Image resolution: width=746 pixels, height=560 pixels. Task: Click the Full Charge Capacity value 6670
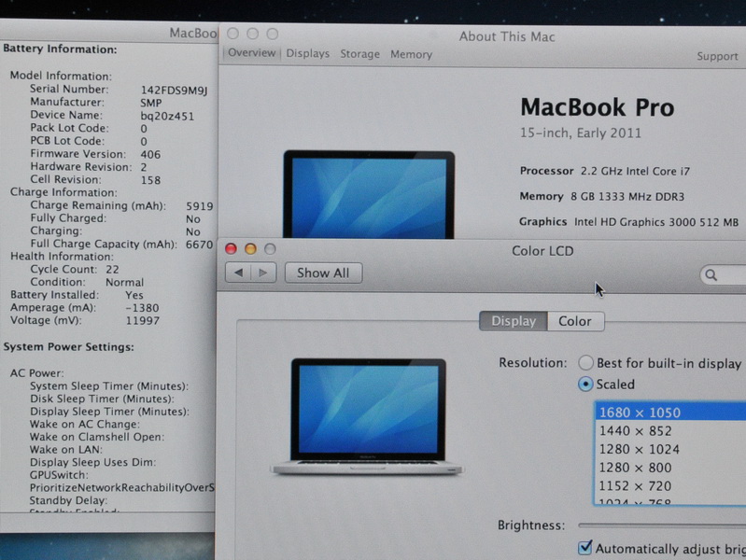[x=200, y=245]
